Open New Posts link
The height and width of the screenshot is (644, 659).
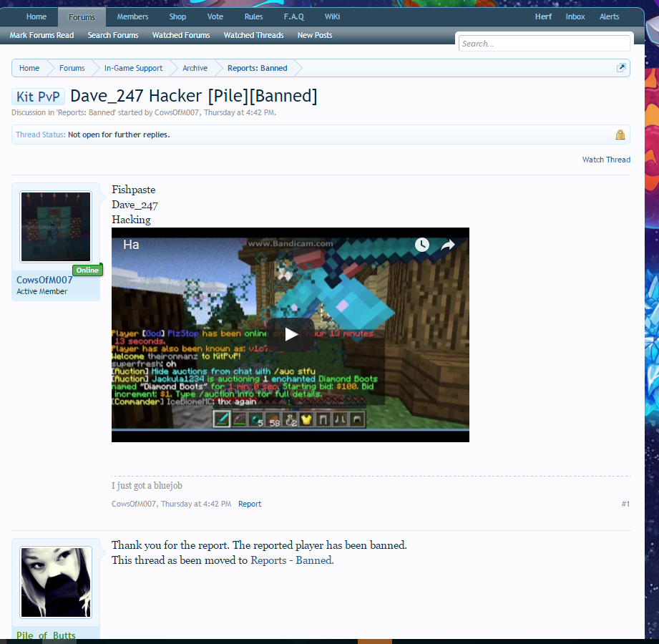coord(315,35)
